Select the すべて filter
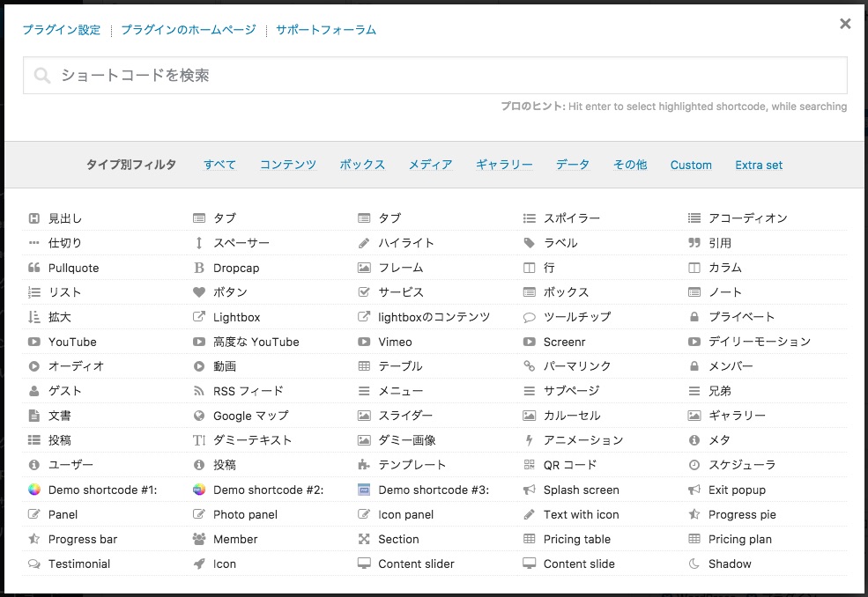 click(x=219, y=165)
